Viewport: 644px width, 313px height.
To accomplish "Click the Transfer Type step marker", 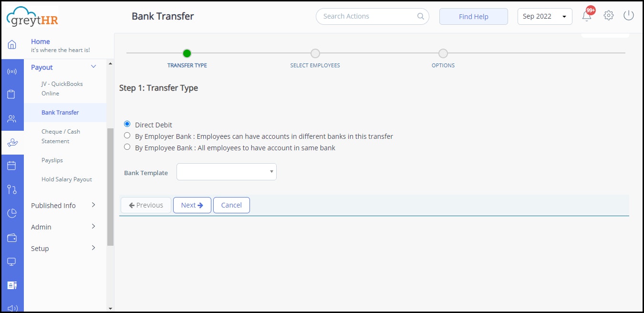I will (x=187, y=53).
